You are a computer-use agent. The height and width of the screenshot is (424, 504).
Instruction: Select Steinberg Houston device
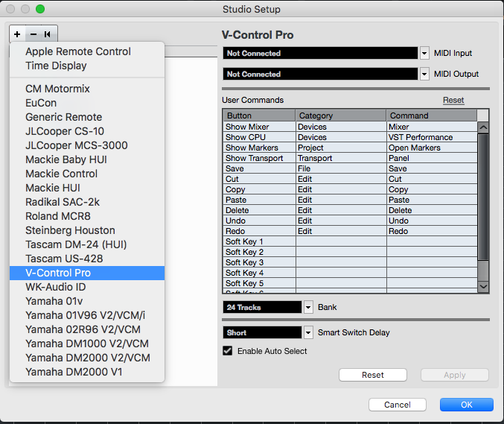pos(87,230)
